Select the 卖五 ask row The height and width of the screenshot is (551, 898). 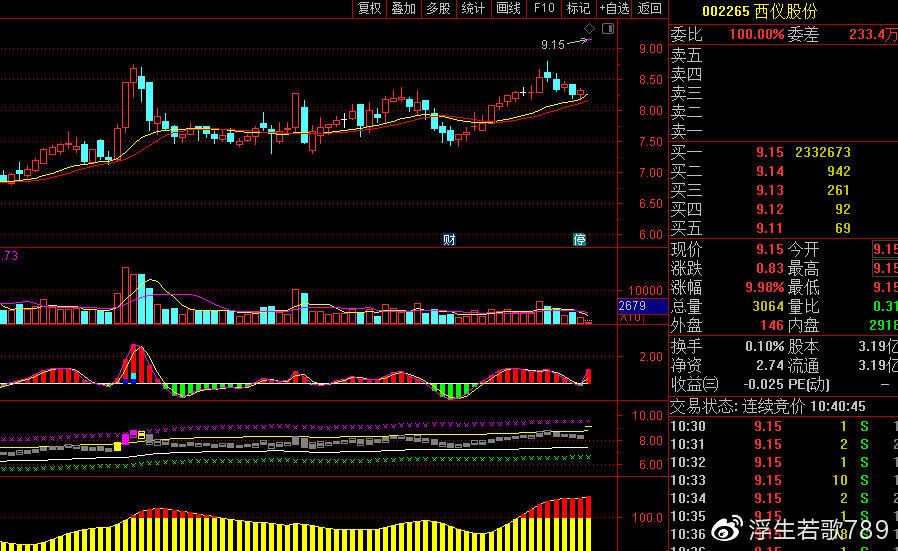783,56
